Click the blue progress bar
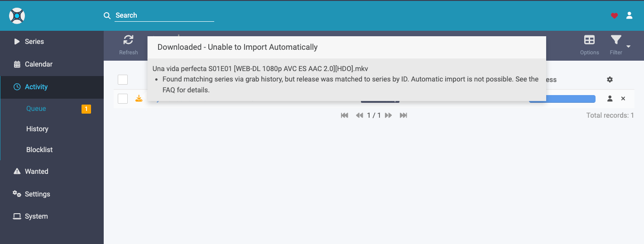Image resolution: width=644 pixels, height=244 pixels. point(562,99)
